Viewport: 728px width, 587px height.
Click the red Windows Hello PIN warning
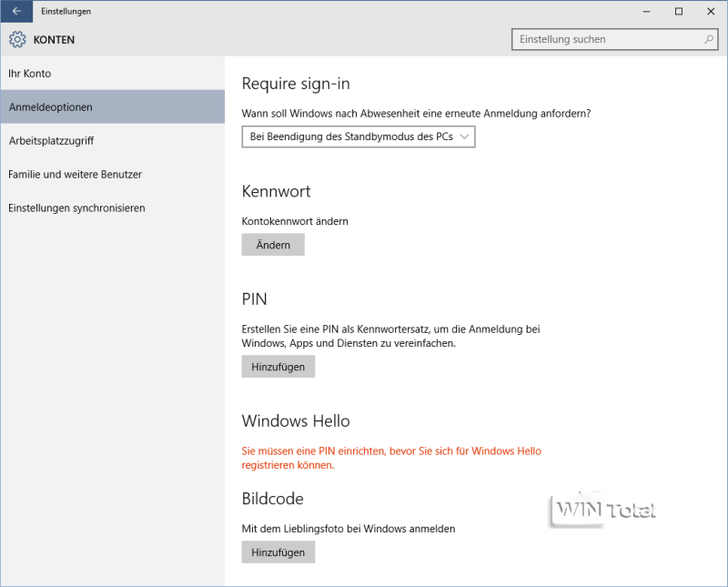pyautogui.click(x=391, y=458)
